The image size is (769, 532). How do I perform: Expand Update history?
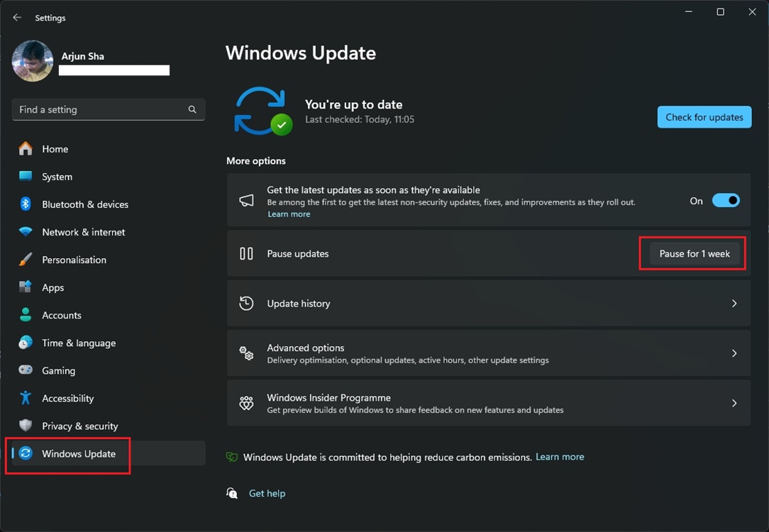click(x=489, y=303)
